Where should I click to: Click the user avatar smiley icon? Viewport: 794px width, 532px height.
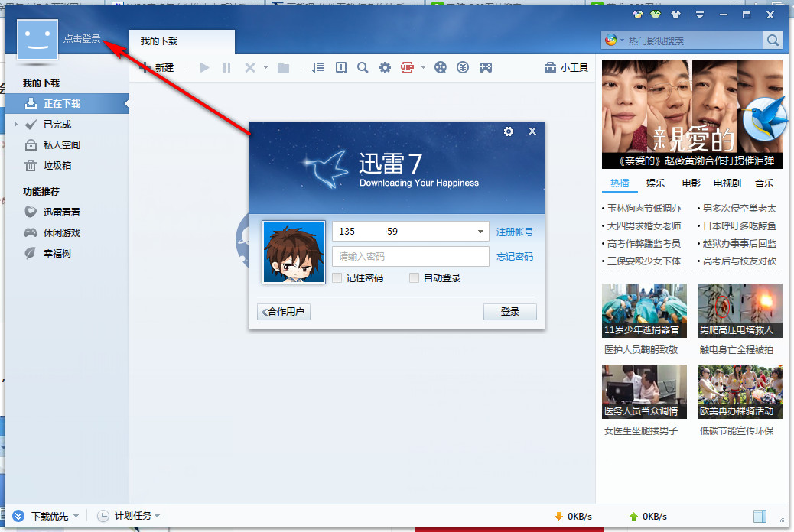[x=37, y=40]
